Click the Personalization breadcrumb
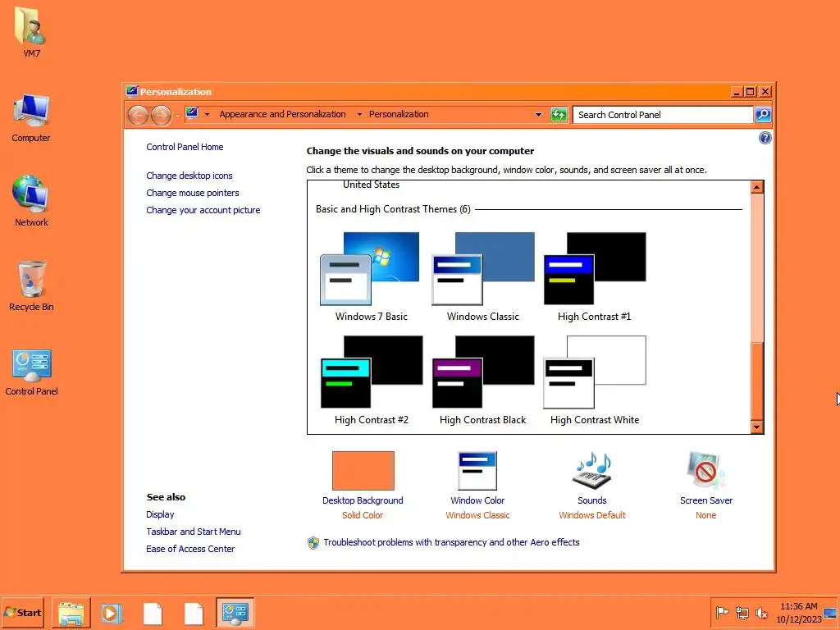 tap(399, 114)
